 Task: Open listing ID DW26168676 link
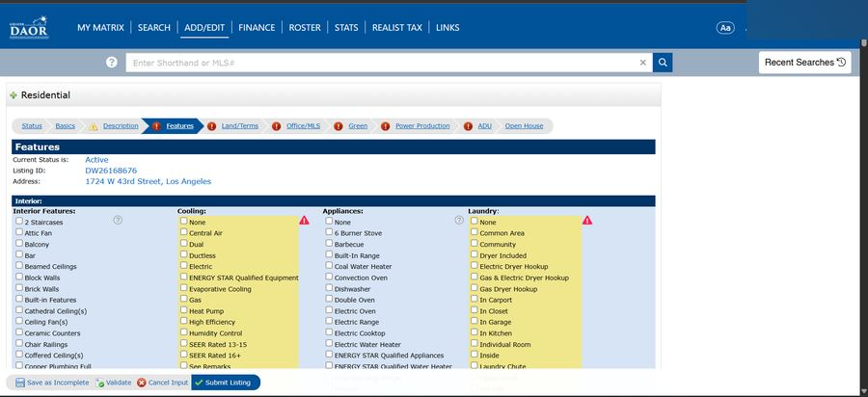(x=111, y=171)
